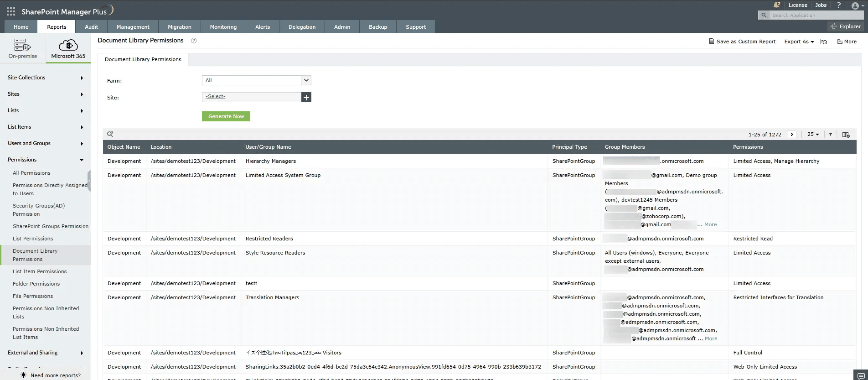Viewport: 868px width, 380px height.
Task: Open the Migration tab
Action: click(x=180, y=27)
